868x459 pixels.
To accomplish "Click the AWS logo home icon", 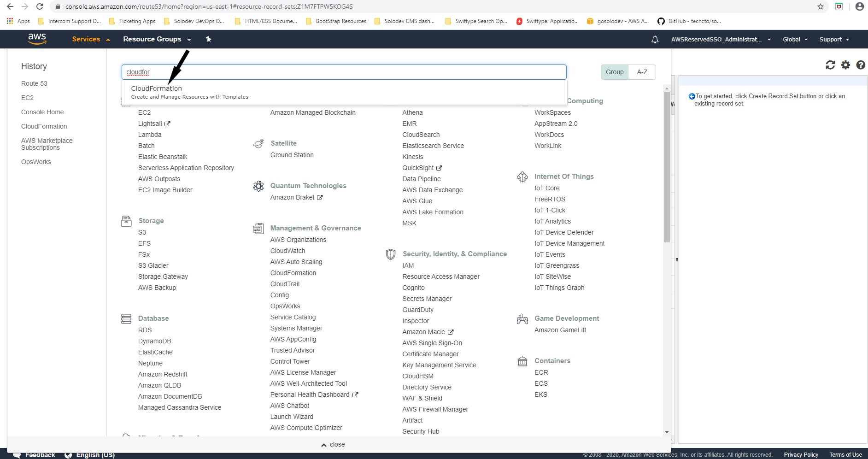I will pyautogui.click(x=37, y=39).
